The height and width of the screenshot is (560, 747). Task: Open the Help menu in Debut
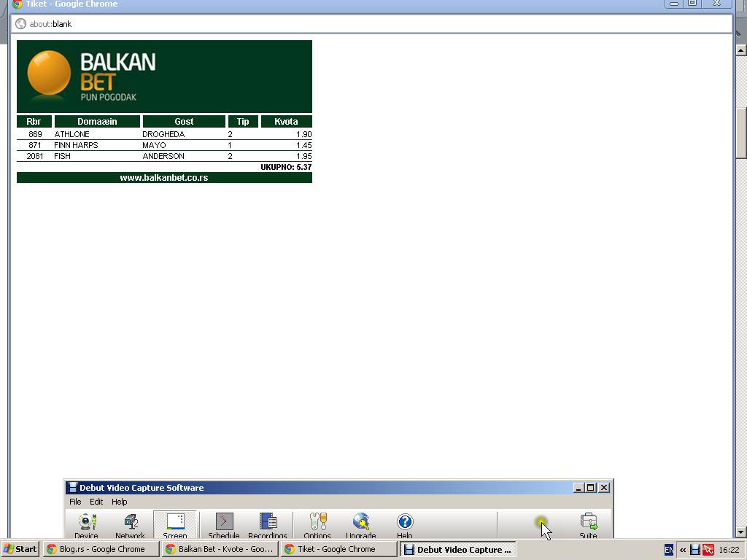pos(119,502)
